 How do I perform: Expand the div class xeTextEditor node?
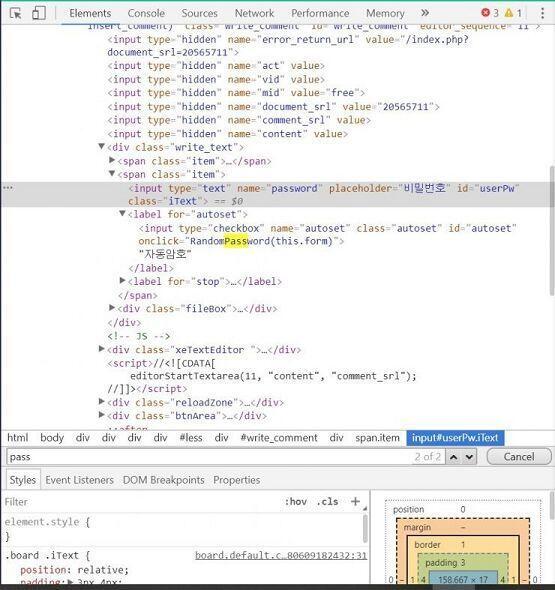click(101, 349)
